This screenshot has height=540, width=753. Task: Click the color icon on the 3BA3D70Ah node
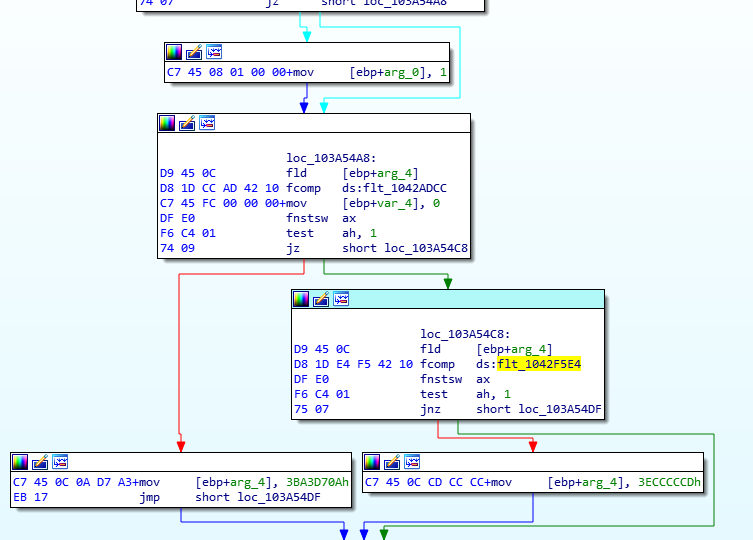pyautogui.click(x=20, y=462)
